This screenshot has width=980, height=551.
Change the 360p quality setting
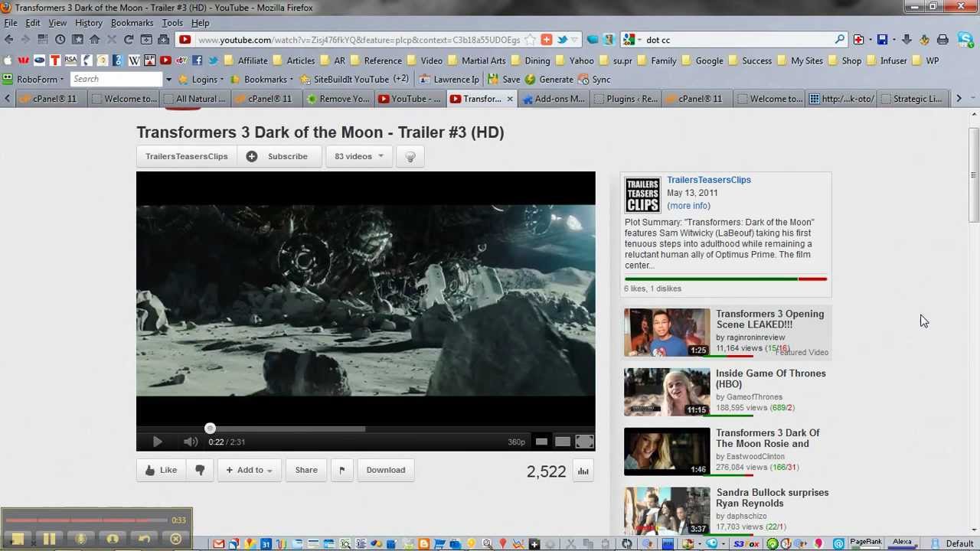[516, 442]
